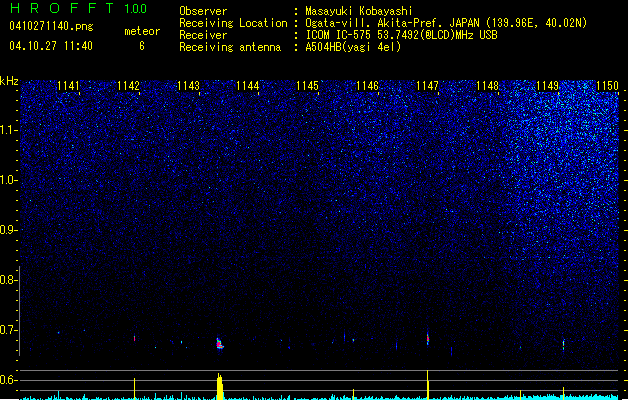Click the 0.9 kHz axis label
Screen dimensions: 629x400
pos(8,230)
